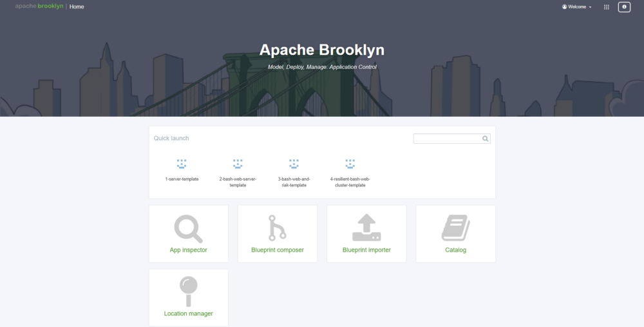
Task: Open the App inspector link
Action: 189,250
